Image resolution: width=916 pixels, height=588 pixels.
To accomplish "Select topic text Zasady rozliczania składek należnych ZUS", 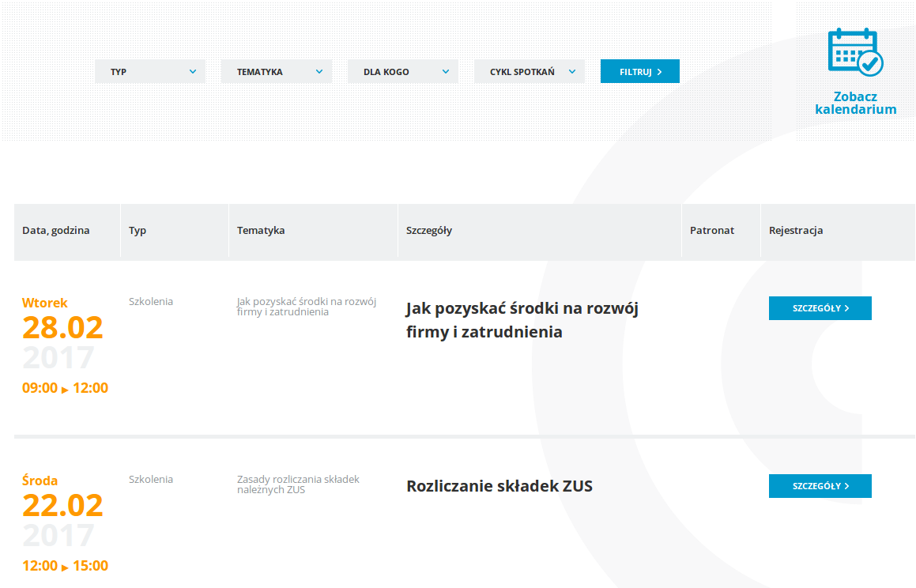I will [x=298, y=484].
